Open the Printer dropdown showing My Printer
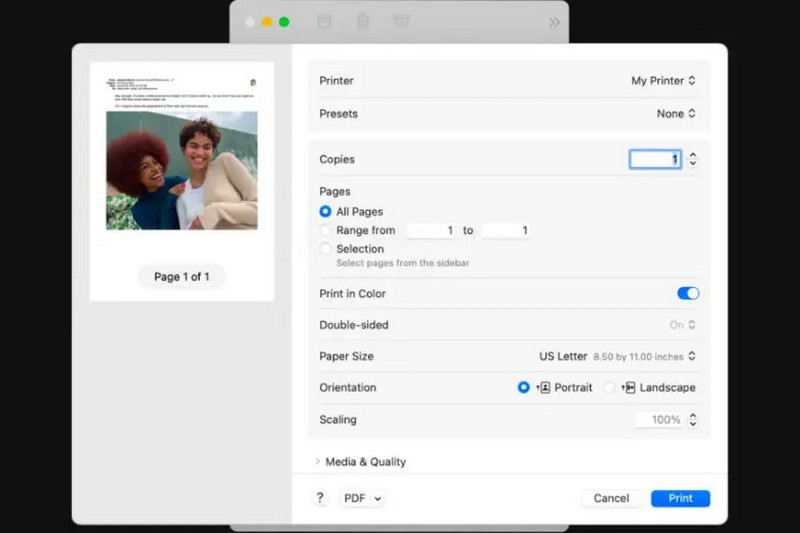This screenshot has width=800, height=533. click(663, 81)
